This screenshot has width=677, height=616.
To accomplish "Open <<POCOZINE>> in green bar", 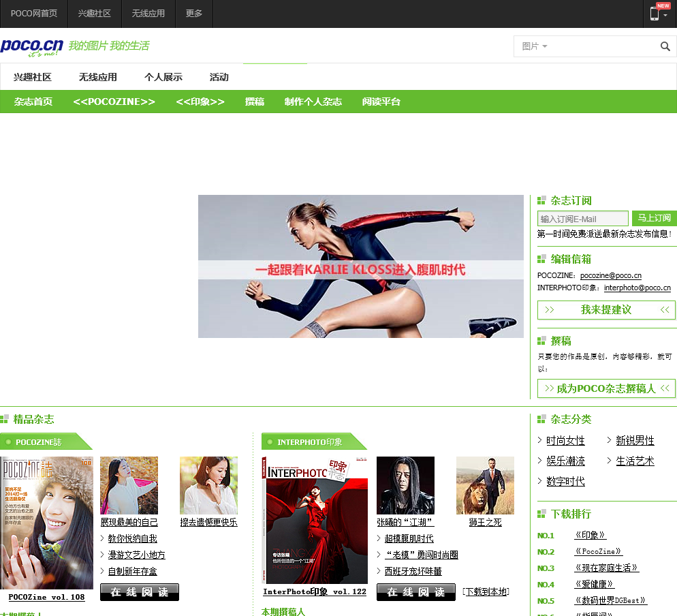I will [114, 102].
